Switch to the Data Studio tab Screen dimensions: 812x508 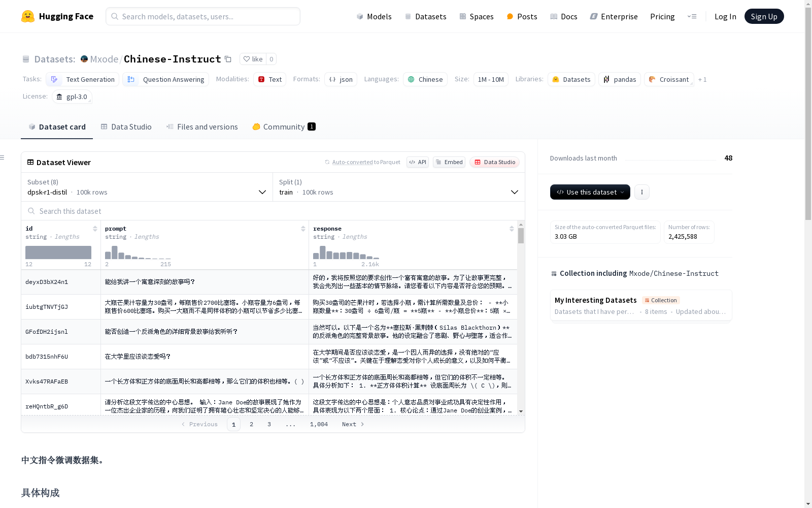coord(126,126)
